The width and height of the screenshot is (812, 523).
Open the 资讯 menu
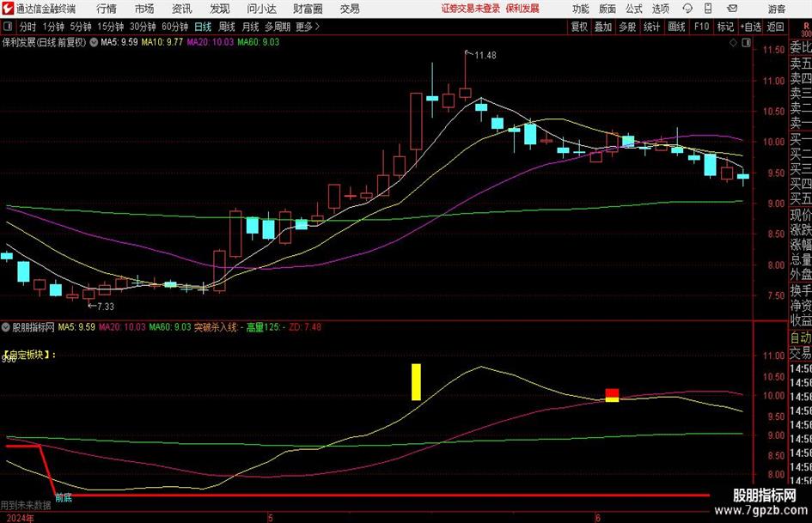pos(181,9)
